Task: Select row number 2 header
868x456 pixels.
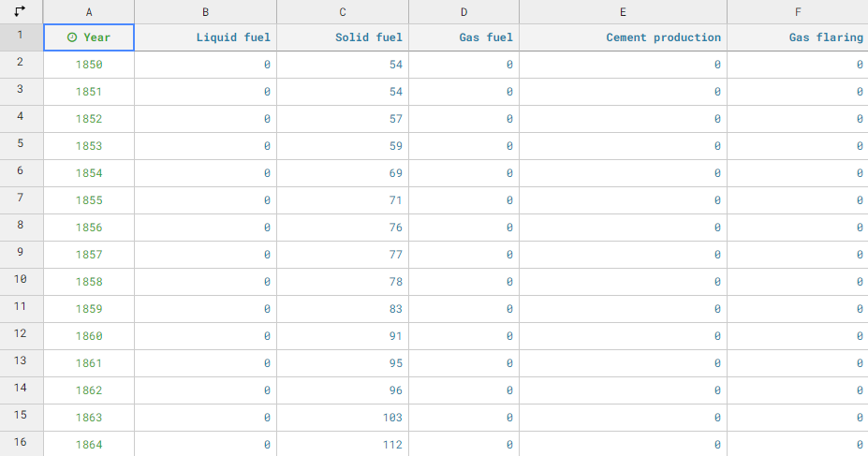Action: coord(21,65)
